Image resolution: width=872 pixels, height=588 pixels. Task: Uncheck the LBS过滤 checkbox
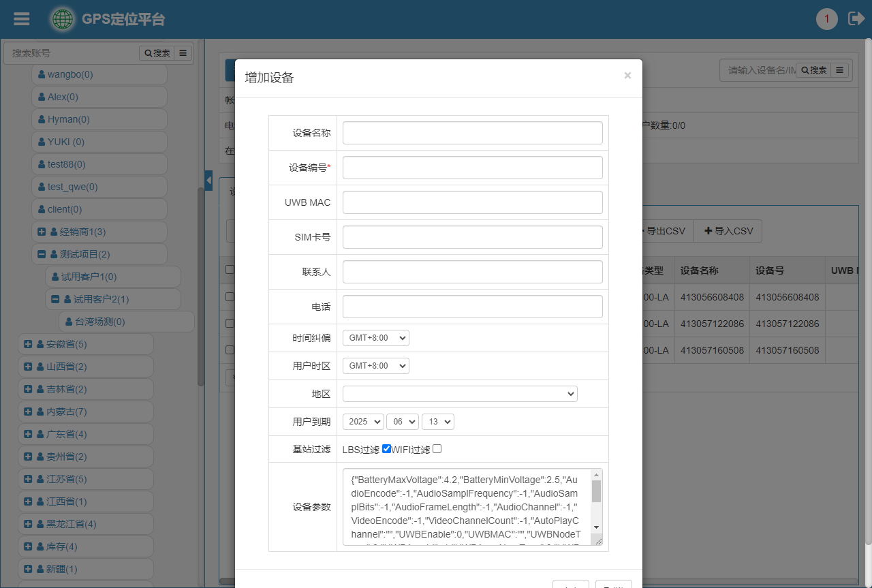[386, 449]
